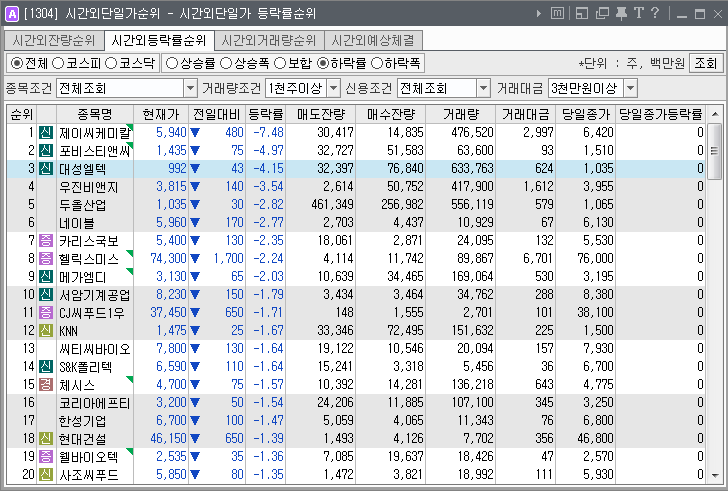Image resolution: width=728 pixels, height=491 pixels.
Task: Select the 상승폭 radio button
Action: (x=226, y=63)
